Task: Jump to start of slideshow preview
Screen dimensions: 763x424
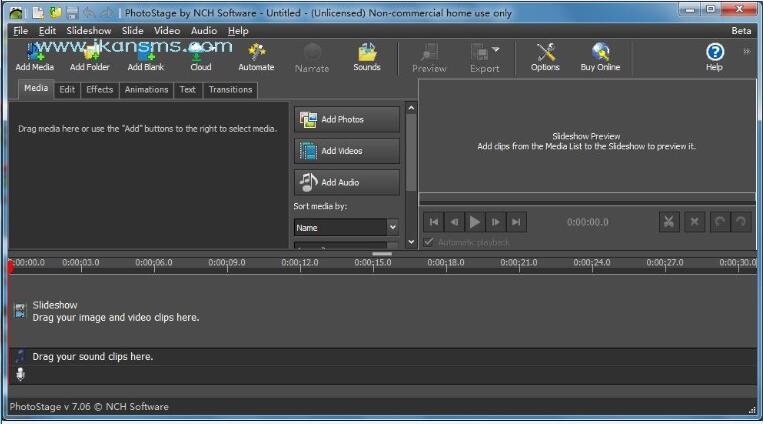Action: click(x=434, y=222)
